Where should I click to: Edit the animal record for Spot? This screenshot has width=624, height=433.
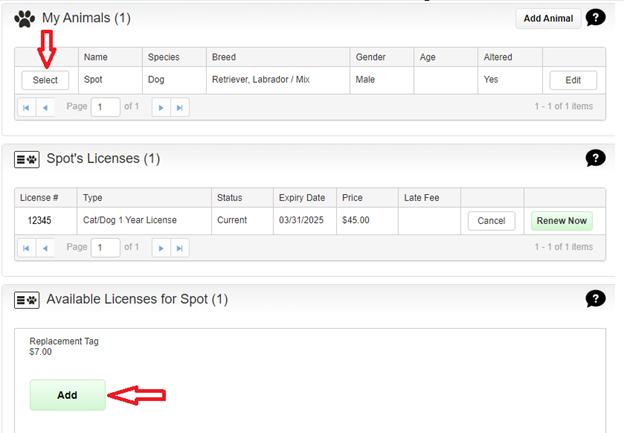(x=573, y=80)
